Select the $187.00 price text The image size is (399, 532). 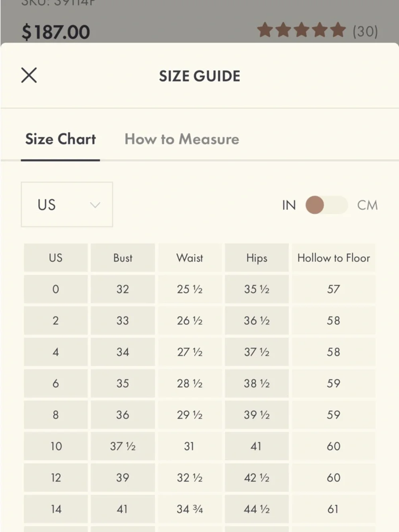56,32
